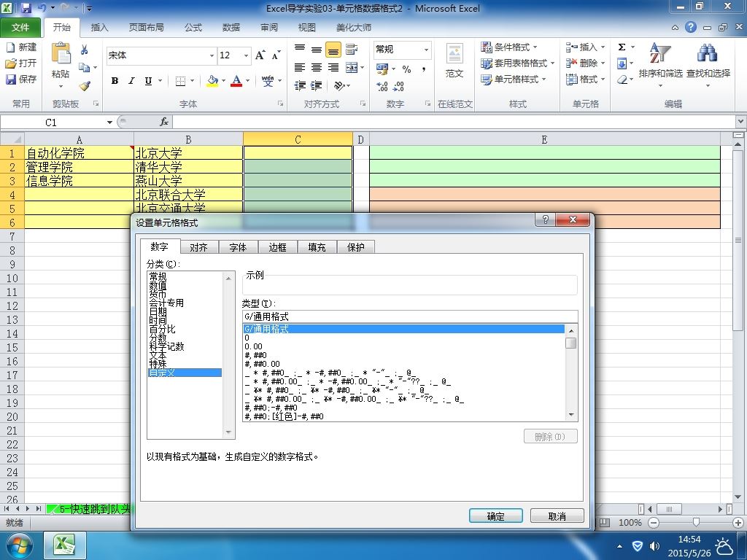Click the Fill down-arrow icon in editing group
This screenshot has height=560, width=747.
point(622,63)
